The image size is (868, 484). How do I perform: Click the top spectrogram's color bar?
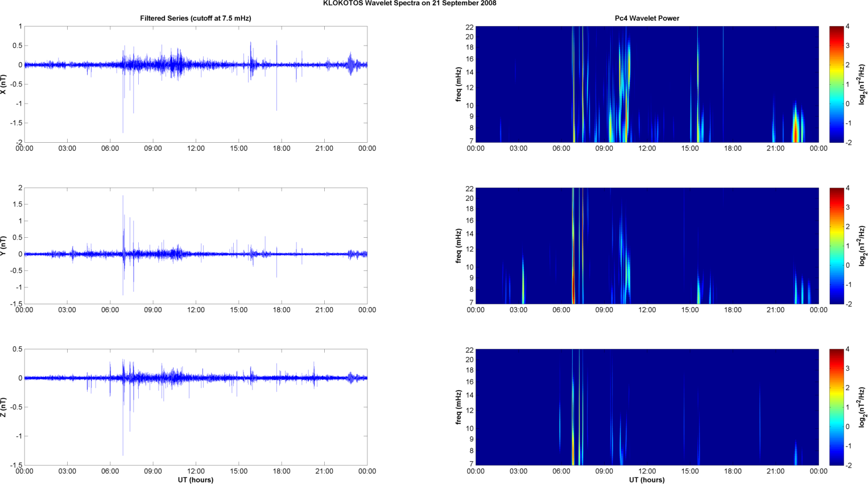click(836, 84)
